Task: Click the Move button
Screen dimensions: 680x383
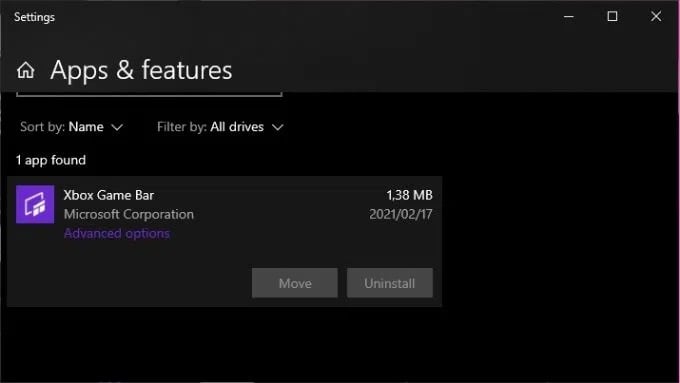Action: (295, 283)
